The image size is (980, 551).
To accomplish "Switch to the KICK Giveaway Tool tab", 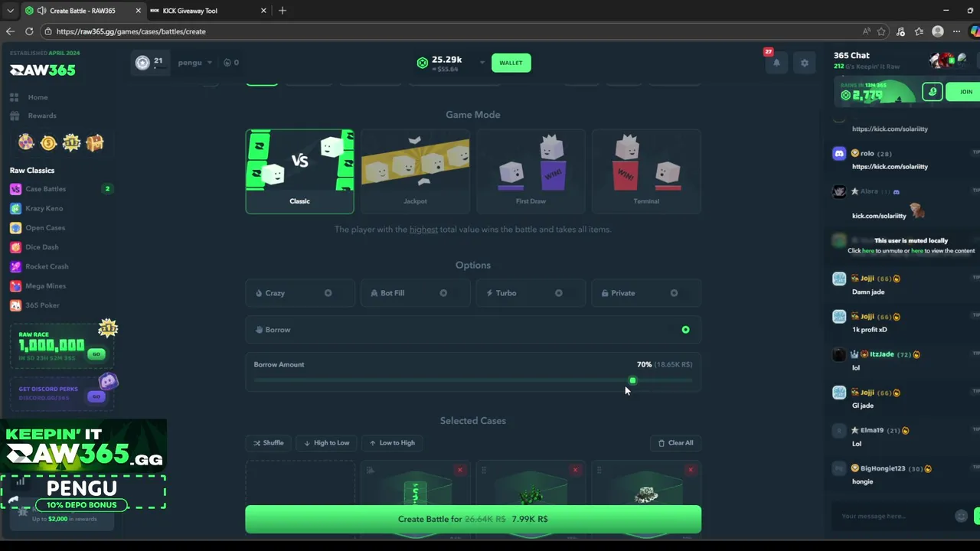I will coord(207,11).
